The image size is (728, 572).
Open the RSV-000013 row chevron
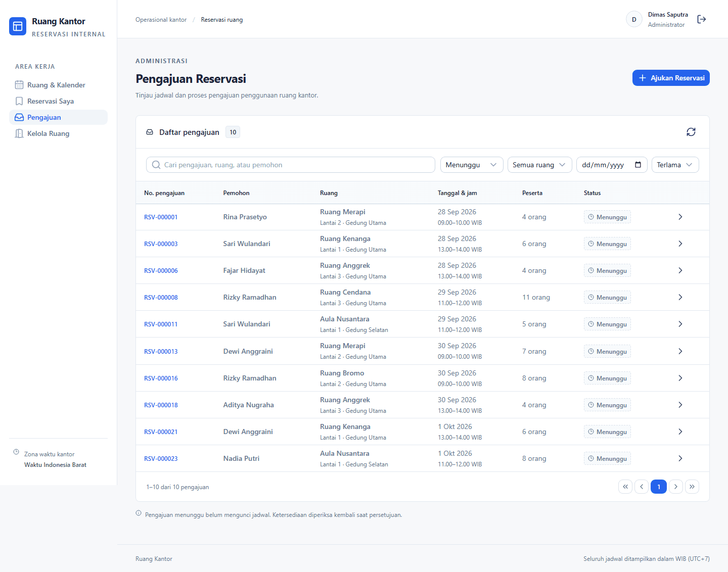tap(680, 351)
